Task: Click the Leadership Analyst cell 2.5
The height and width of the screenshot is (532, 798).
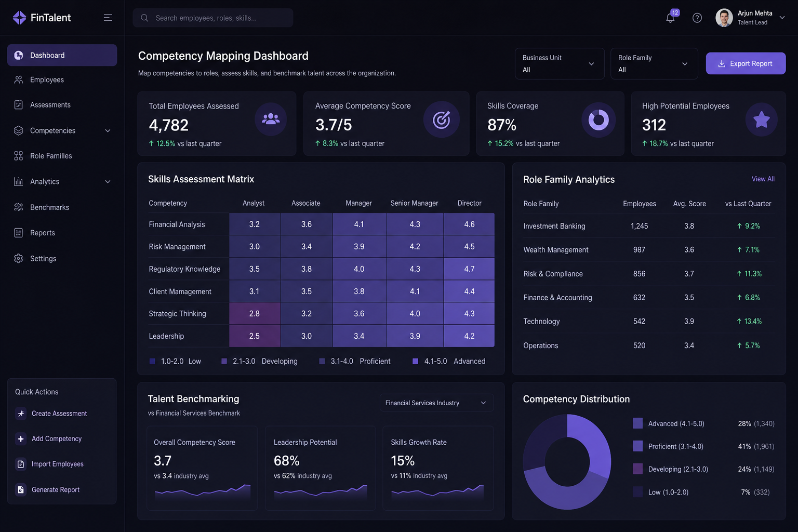Action: [255, 336]
